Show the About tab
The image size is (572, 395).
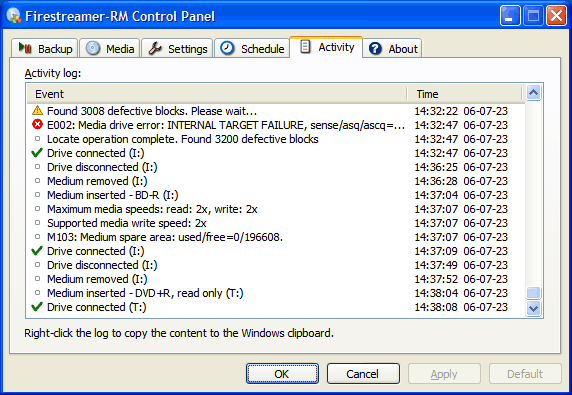[x=393, y=48]
